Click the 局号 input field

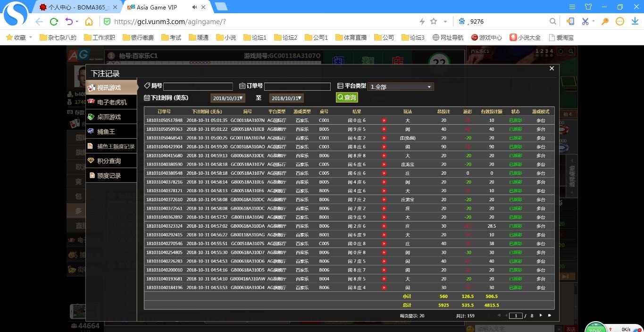(x=198, y=86)
